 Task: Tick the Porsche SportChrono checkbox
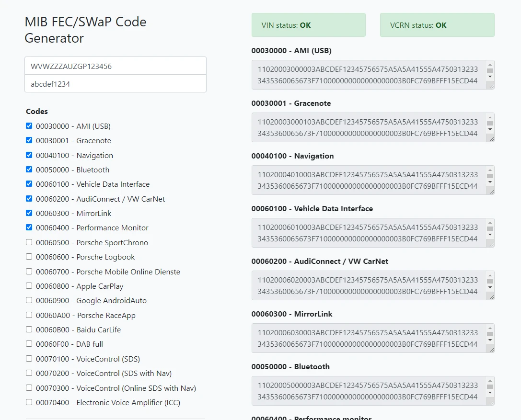[29, 242]
